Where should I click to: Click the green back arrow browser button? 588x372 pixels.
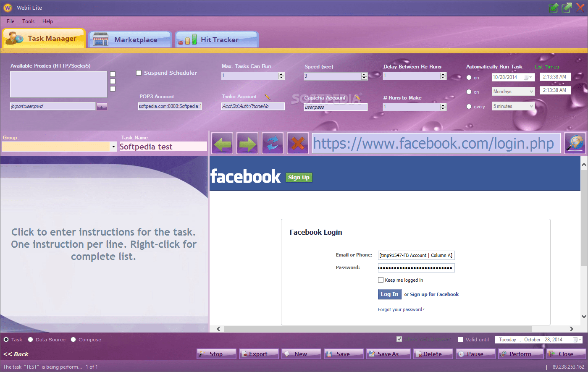(222, 143)
